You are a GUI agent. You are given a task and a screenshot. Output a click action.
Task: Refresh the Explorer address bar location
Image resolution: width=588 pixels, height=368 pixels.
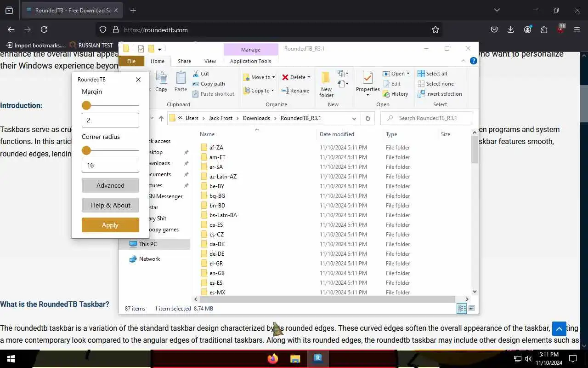tap(367, 118)
